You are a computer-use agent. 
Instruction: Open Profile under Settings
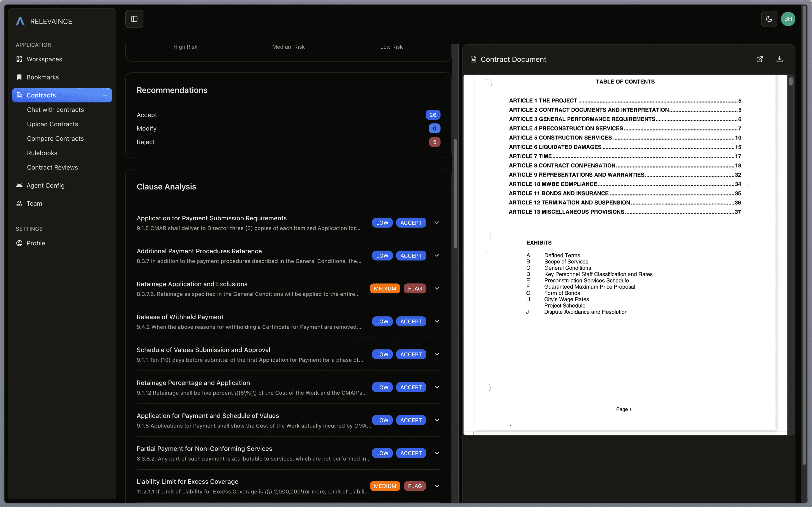coord(36,243)
